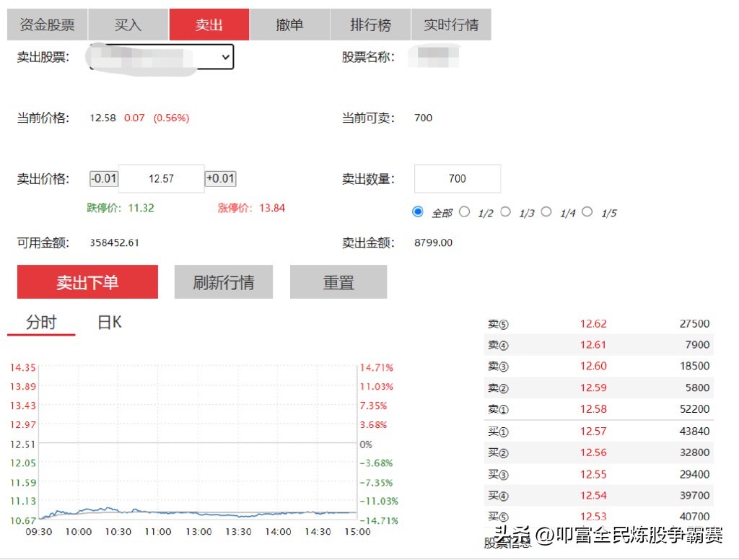This screenshot has height=560, width=739.
Task: Click the -0.01 price decrease stepper
Action: (103, 178)
